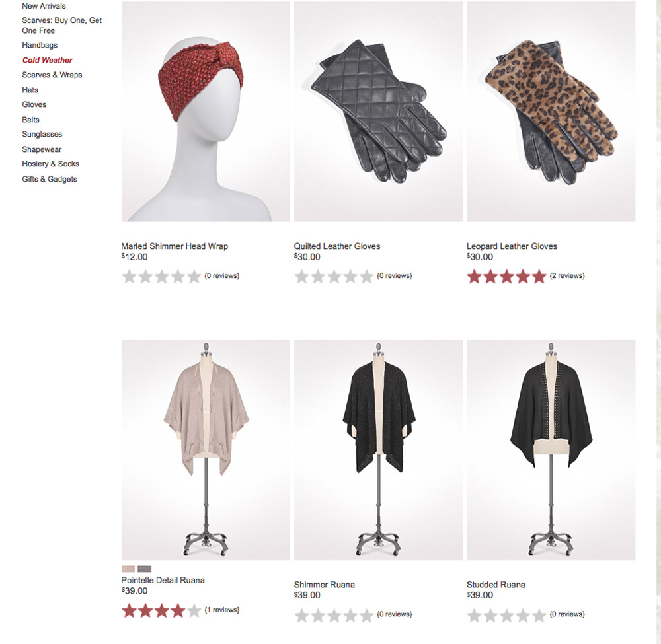Select the Cold Weather category
Viewport: 661px width, 644px height.
coord(47,60)
